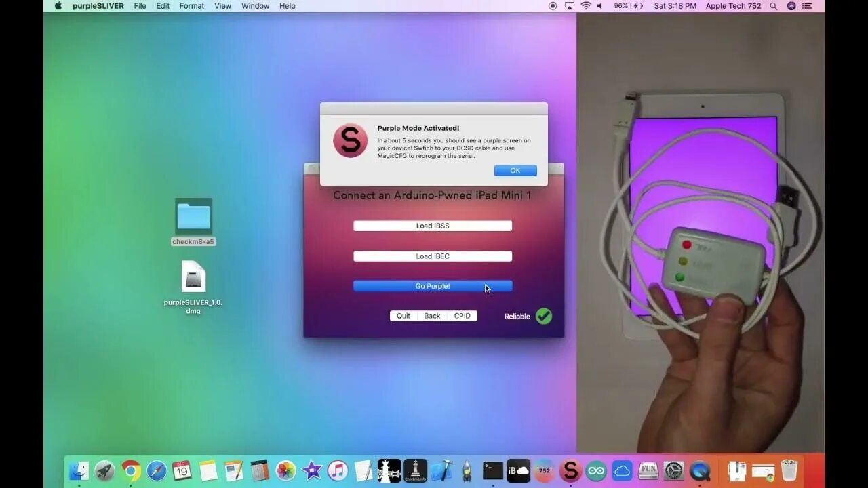Viewport: 868px width, 488px height.
Task: Open Spotlight search magnifier icon
Action: 774,6
